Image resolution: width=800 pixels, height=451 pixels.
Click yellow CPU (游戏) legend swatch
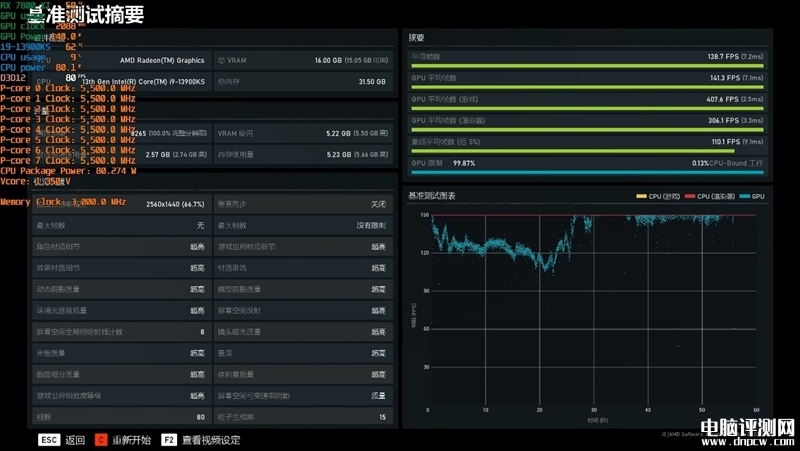pos(641,196)
